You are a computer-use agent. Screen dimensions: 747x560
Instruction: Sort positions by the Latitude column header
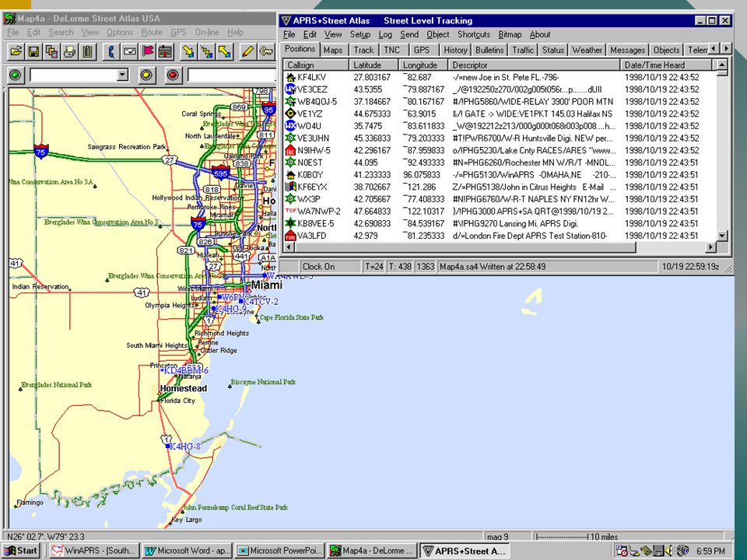coord(374,65)
